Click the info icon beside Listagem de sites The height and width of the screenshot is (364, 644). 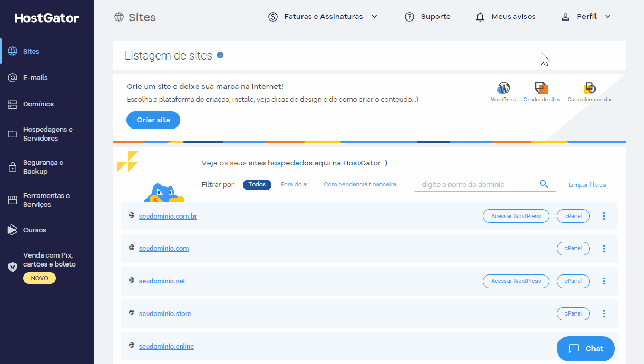click(x=220, y=55)
